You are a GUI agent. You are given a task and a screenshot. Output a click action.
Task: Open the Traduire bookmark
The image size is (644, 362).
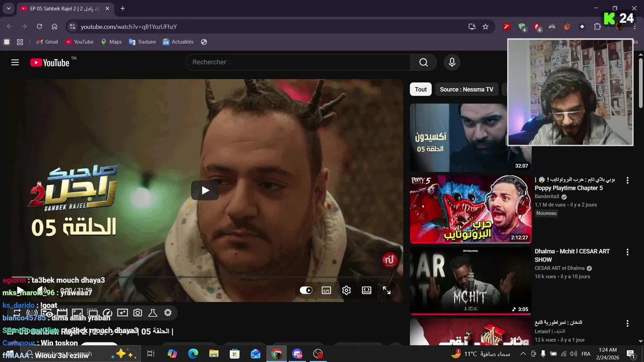point(142,42)
